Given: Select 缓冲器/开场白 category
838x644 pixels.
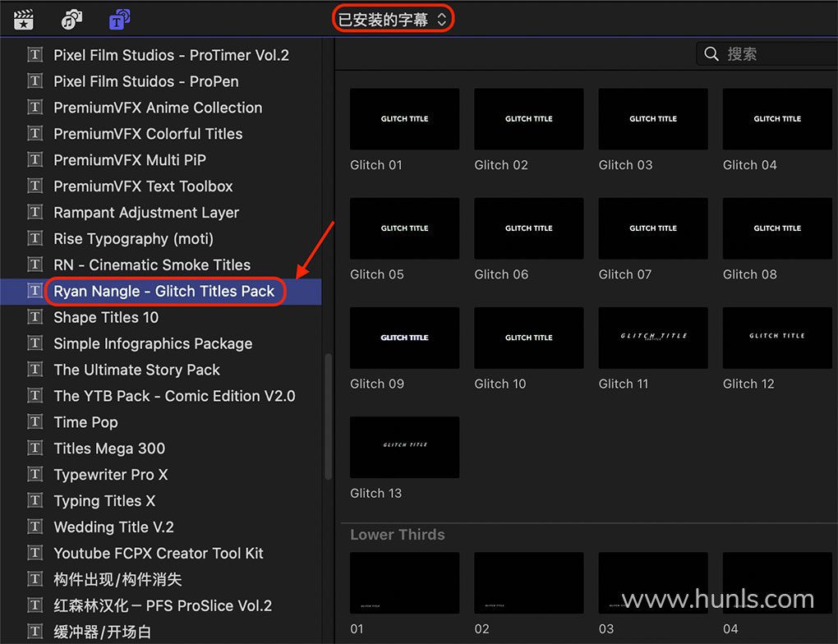Looking at the screenshot, I should click(x=102, y=631).
